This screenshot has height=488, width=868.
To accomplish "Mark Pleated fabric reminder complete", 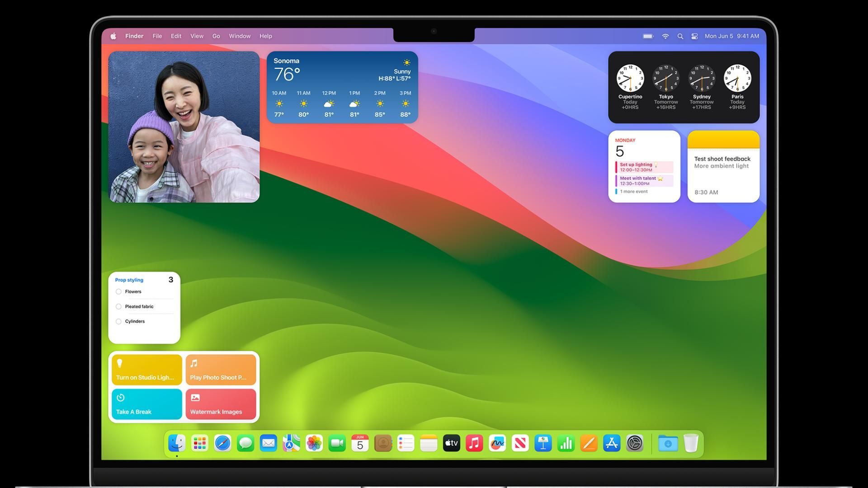I will click(118, 307).
